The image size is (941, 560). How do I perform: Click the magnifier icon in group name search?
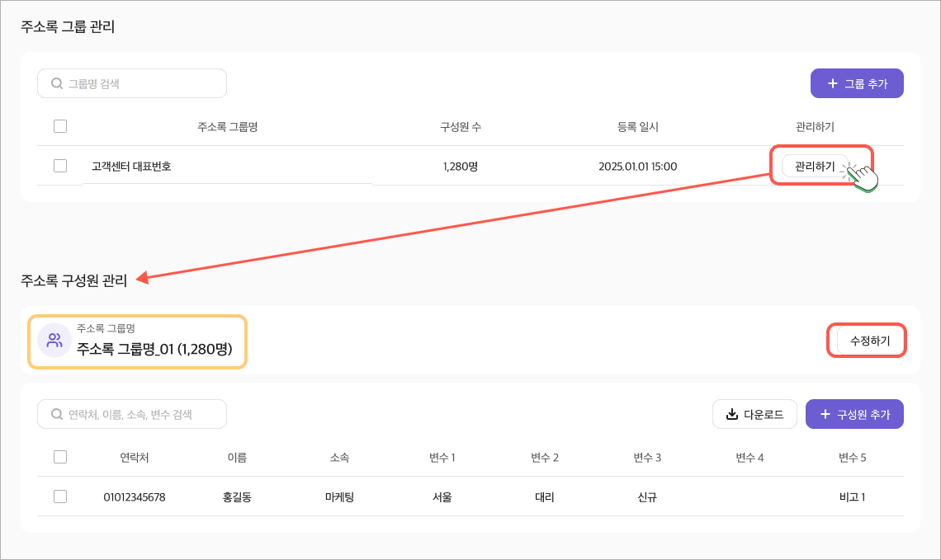(57, 83)
